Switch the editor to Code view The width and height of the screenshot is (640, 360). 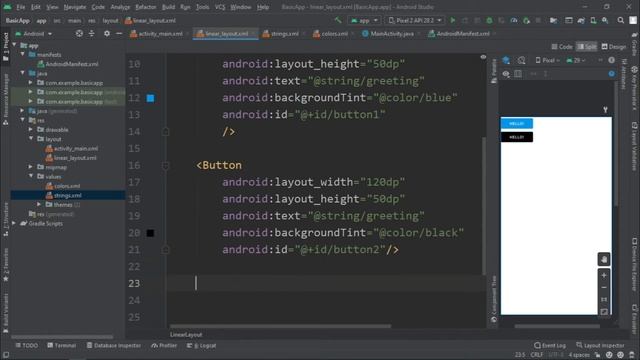tap(562, 47)
